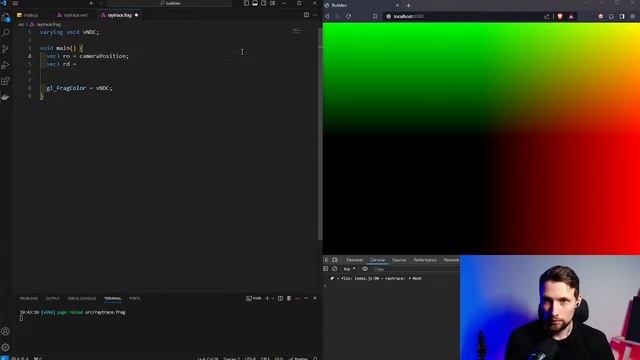Open the Accounts menu in activity bar
The image size is (640, 360).
tap(5, 331)
